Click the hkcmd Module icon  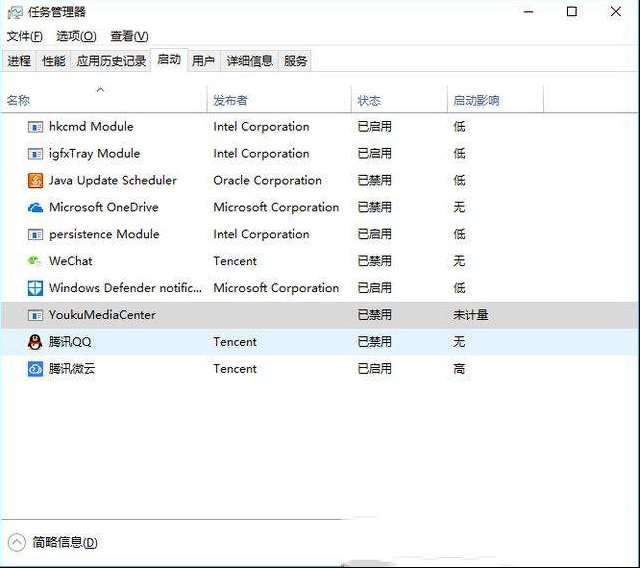[35, 127]
